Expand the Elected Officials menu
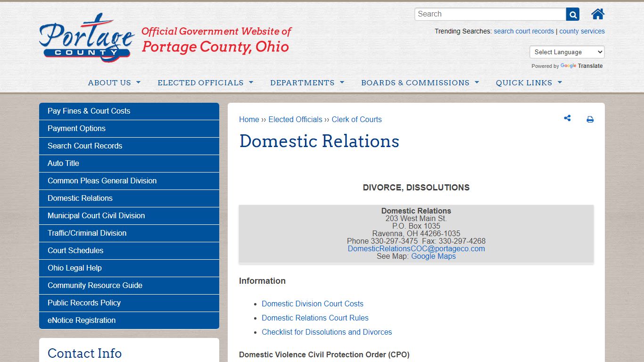This screenshot has width=644, height=362. point(206,82)
